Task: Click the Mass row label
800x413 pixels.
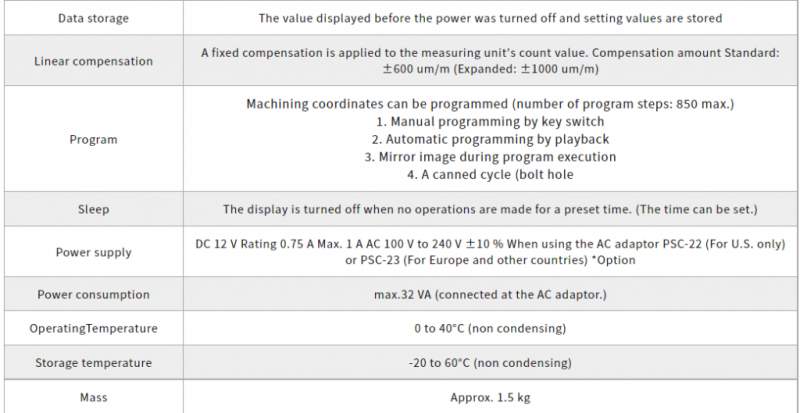Action: click(x=93, y=397)
